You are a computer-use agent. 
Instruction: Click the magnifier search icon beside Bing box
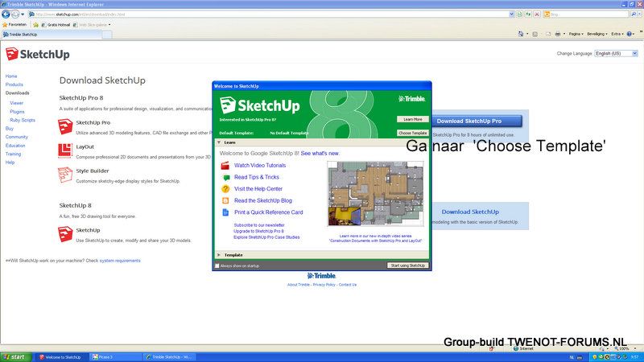[634, 14]
